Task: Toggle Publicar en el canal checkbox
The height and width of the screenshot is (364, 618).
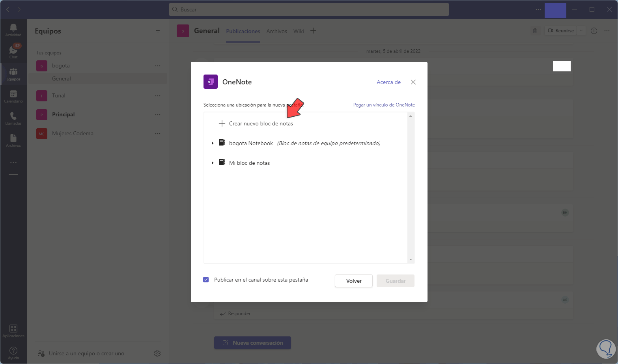Action: coord(206,280)
